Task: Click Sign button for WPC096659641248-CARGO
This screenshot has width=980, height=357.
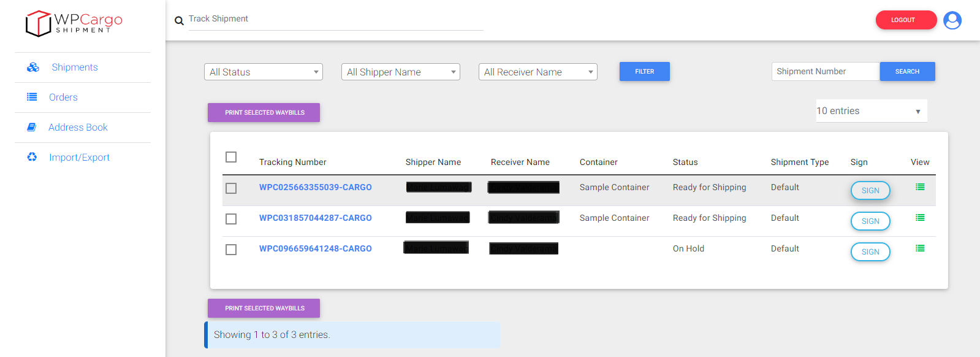Action: [x=870, y=252]
